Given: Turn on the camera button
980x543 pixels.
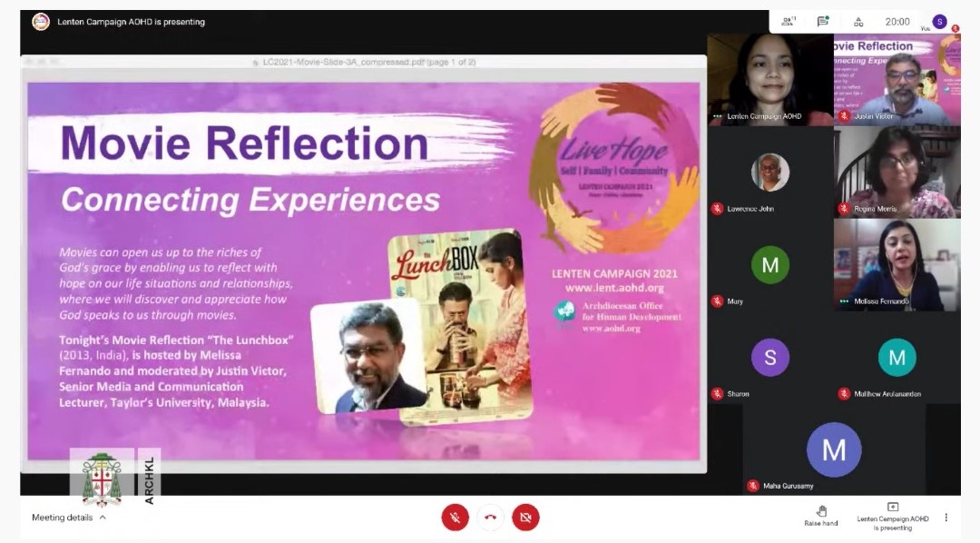Looking at the screenshot, I should (525, 518).
